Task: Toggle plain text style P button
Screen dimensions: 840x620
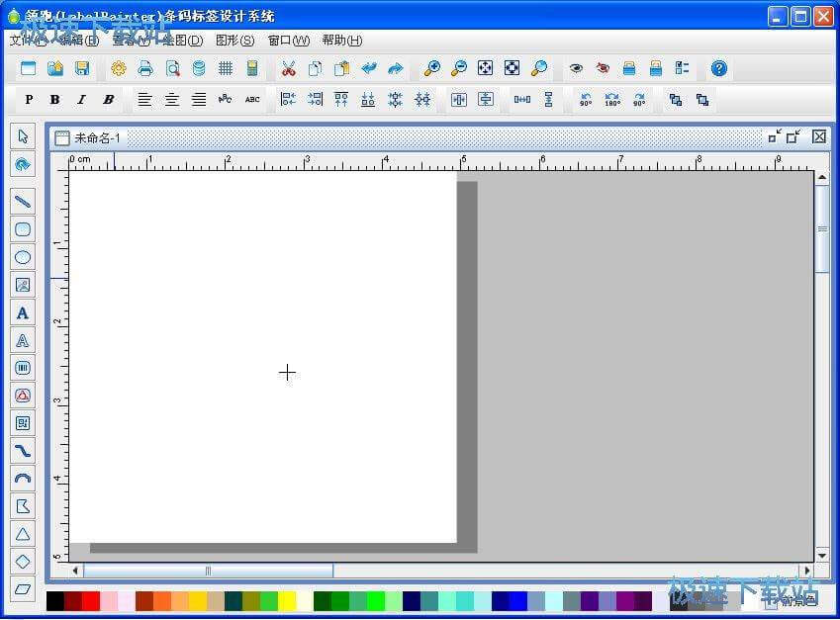Action: 29,99
